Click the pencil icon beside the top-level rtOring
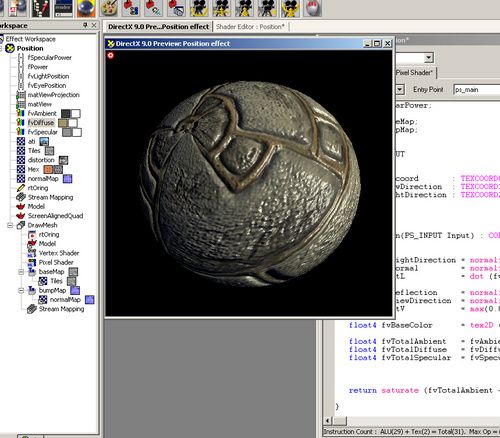 click(x=21, y=188)
